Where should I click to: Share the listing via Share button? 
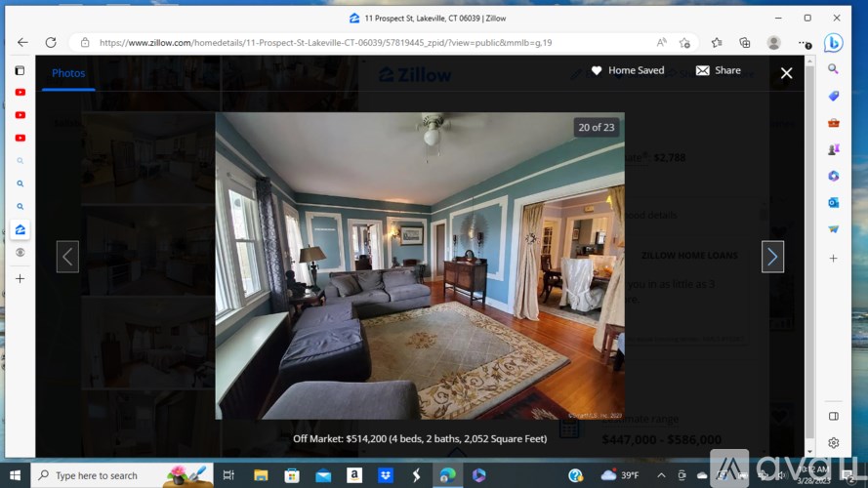pos(719,71)
